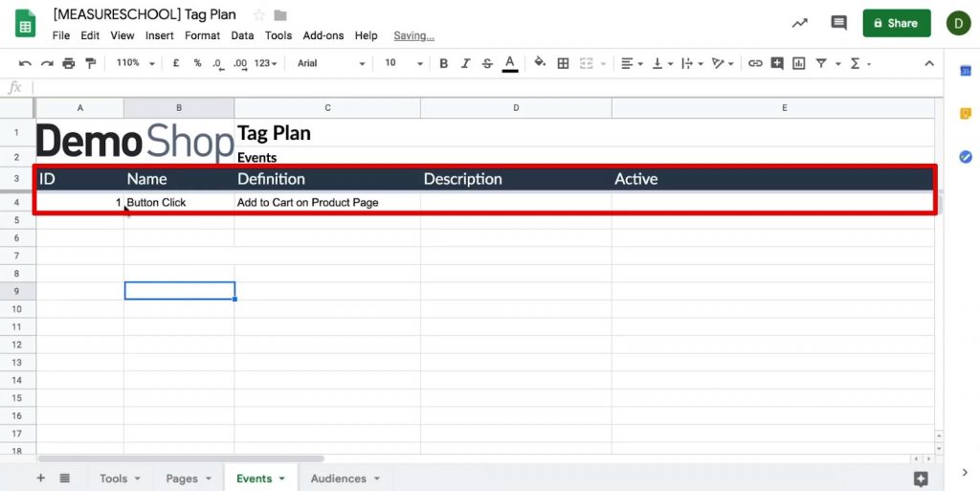The image size is (980, 491).
Task: Click the Insert comment icon
Action: tap(777, 63)
